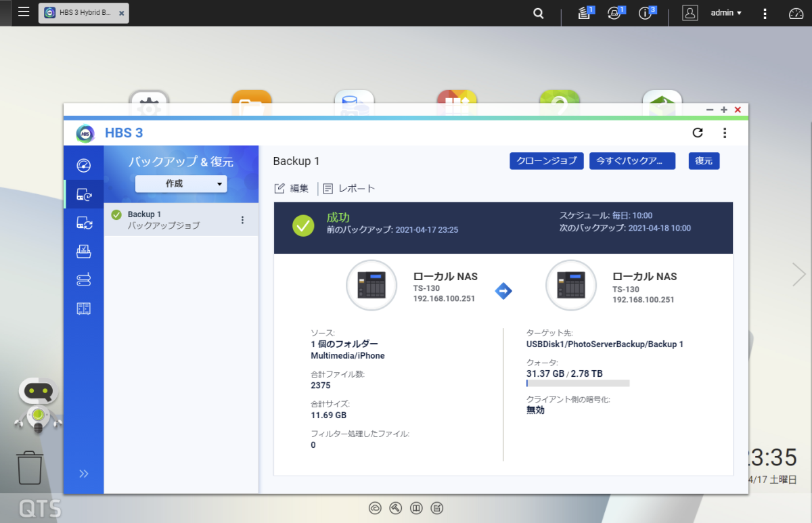Select the Backup 1 job in the list
Image resolution: width=812 pixels, height=523 pixels.
(181, 219)
